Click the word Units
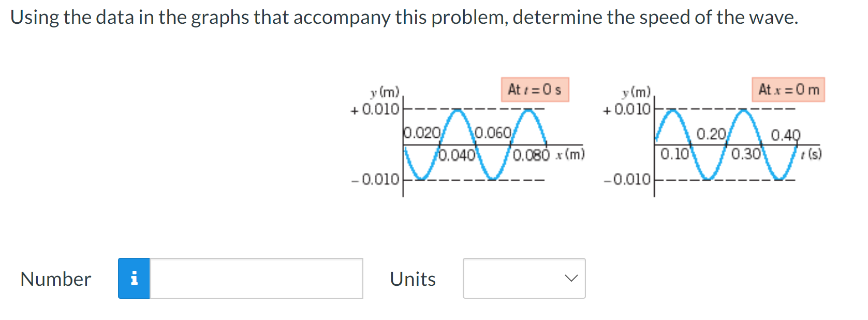 click(412, 279)
